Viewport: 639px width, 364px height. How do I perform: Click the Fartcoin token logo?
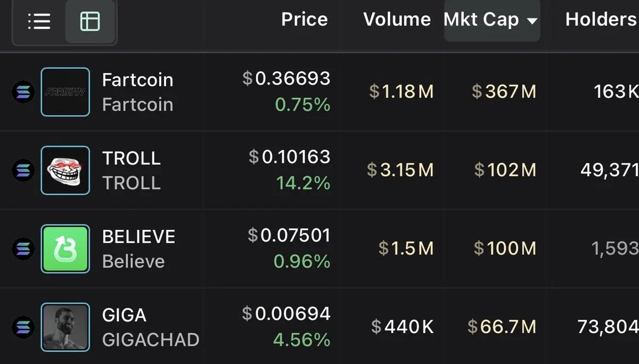click(65, 92)
